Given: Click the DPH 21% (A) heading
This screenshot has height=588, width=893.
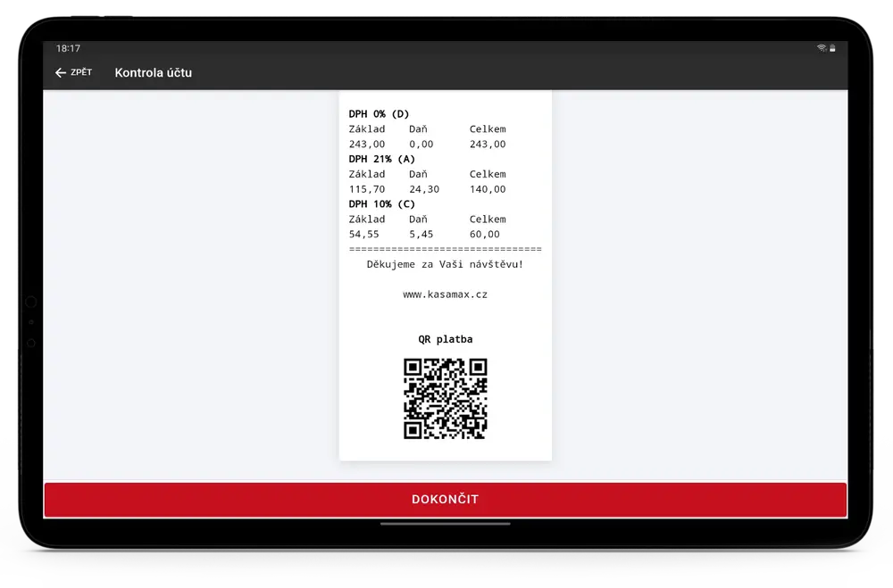Looking at the screenshot, I should click(381, 159).
